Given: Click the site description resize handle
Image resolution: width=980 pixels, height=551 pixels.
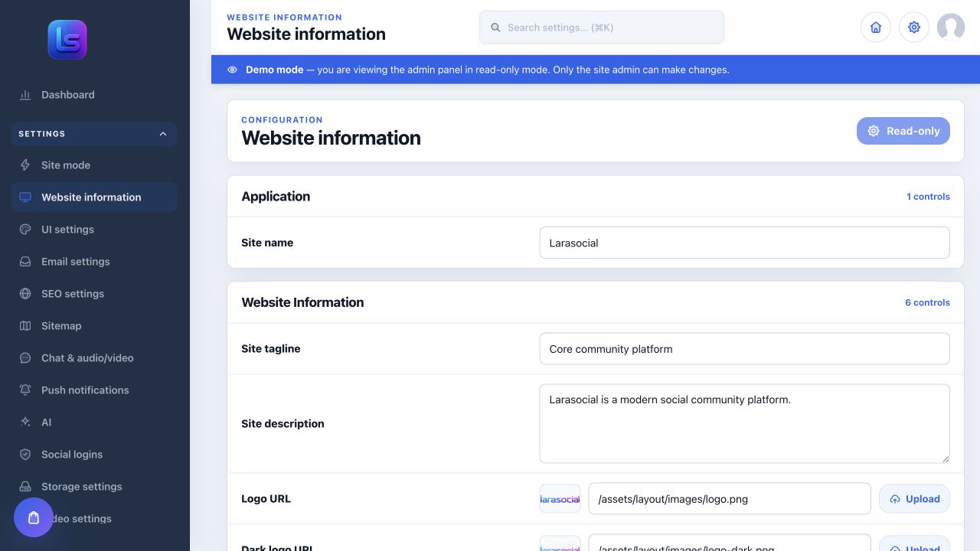Looking at the screenshot, I should (945, 458).
